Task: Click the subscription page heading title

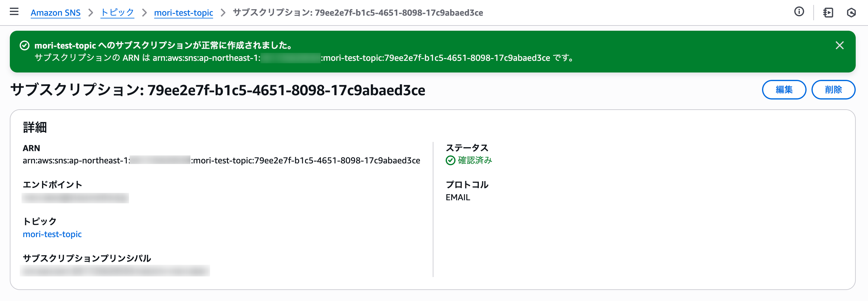Action: click(218, 90)
